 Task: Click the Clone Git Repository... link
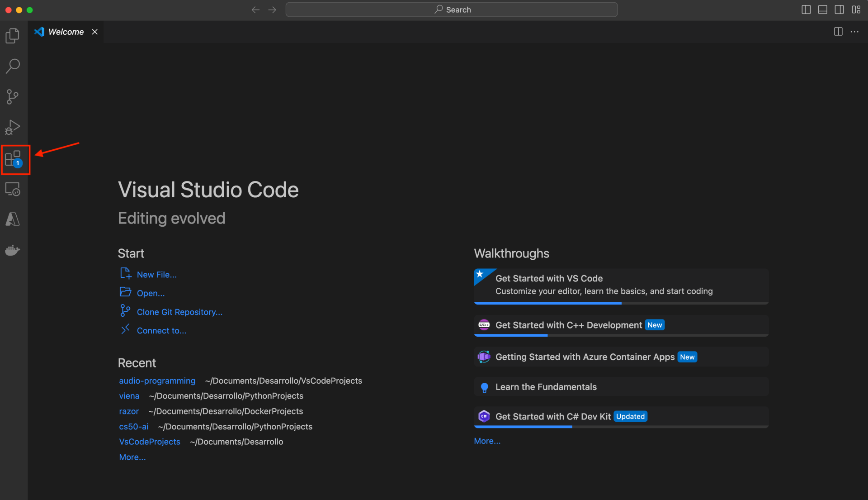coord(179,312)
